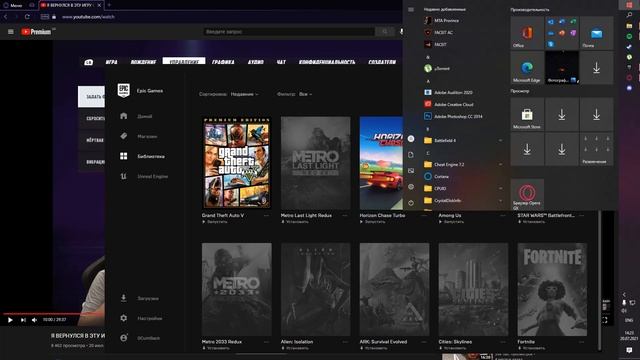The height and width of the screenshot is (360, 640).
Task: Click the Start menu power icon
Action: [411, 202]
